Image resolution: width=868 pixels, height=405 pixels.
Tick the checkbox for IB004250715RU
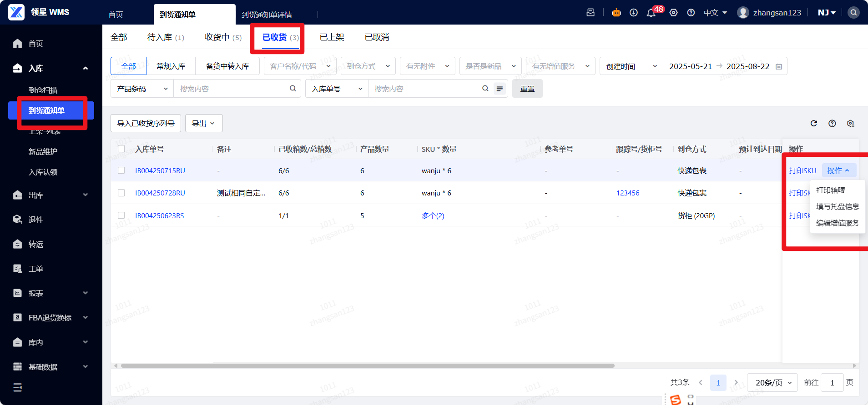click(x=121, y=170)
